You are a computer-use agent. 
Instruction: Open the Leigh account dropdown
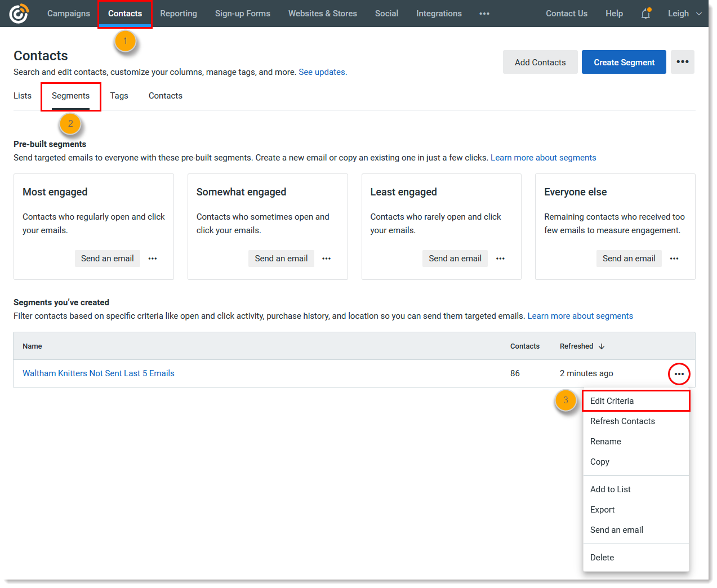coord(684,13)
